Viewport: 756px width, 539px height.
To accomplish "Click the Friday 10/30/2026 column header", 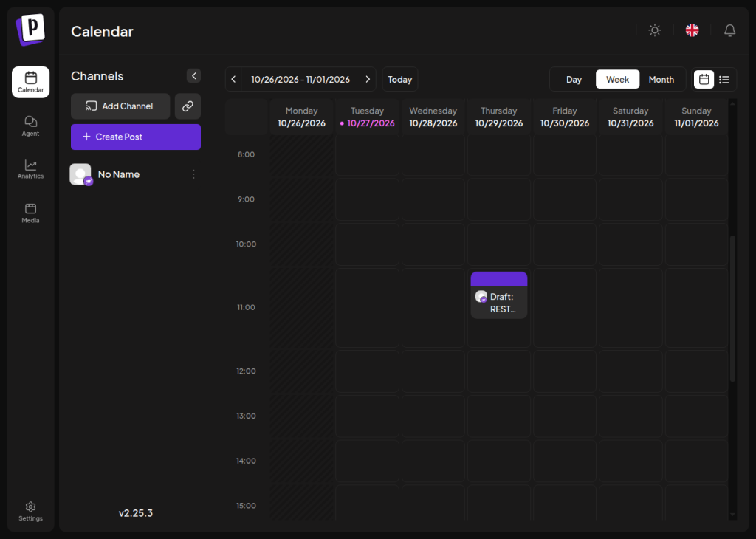I will pos(565,117).
